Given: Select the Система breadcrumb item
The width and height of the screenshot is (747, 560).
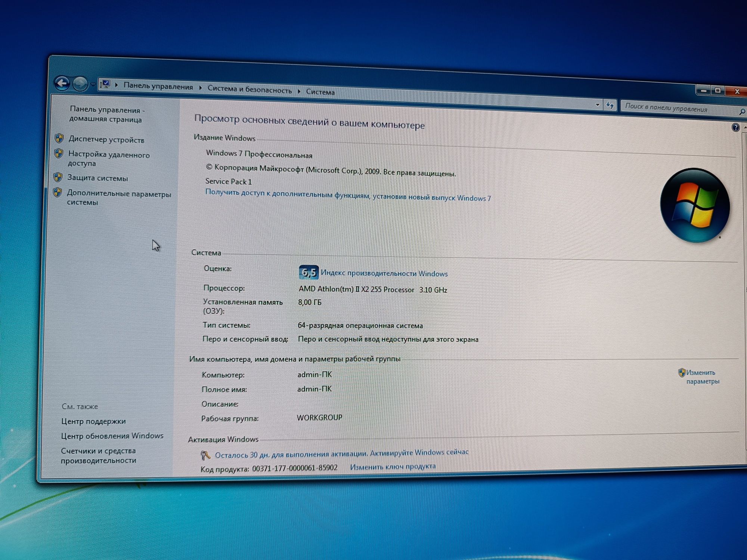Looking at the screenshot, I should [x=320, y=92].
